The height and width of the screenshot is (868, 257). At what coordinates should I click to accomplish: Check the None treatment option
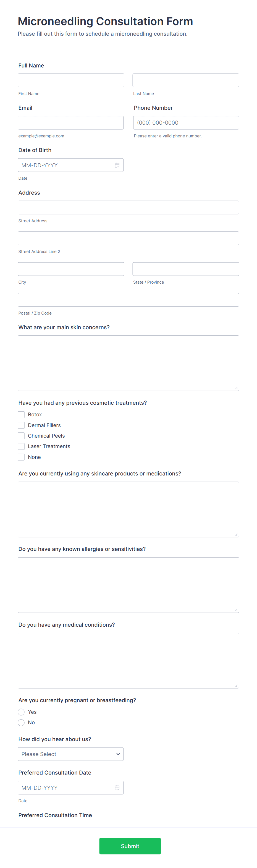(21, 457)
